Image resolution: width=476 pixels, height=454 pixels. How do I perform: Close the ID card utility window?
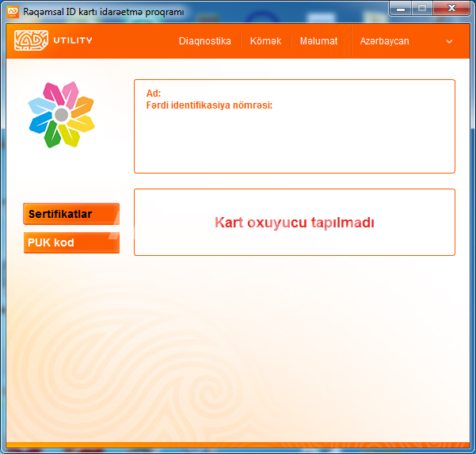[x=451, y=8]
